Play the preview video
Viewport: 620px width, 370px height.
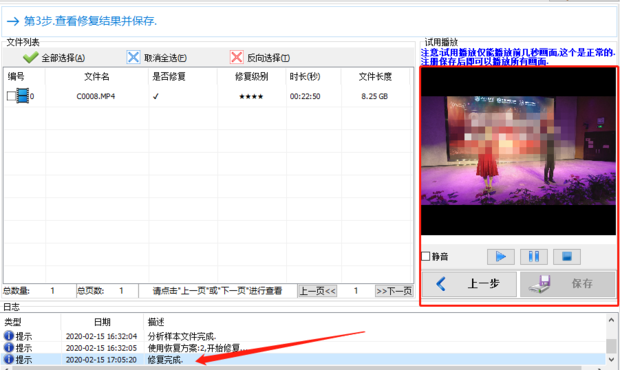(x=501, y=257)
